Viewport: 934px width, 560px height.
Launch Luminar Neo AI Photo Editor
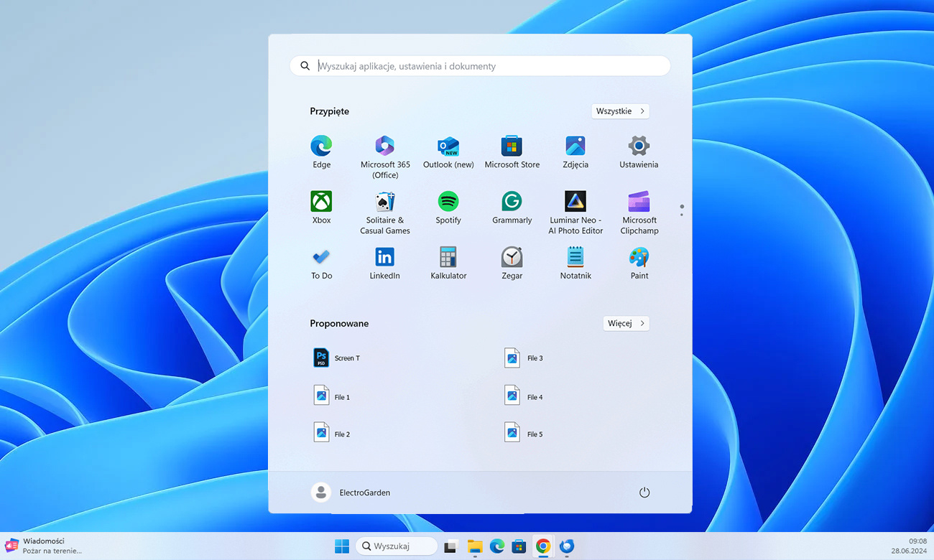pos(575,213)
